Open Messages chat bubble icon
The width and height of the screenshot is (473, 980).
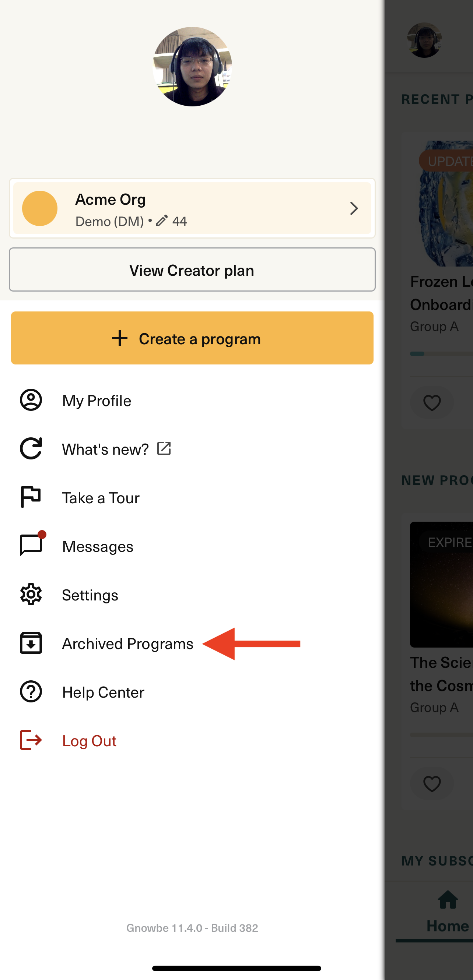[32, 545]
